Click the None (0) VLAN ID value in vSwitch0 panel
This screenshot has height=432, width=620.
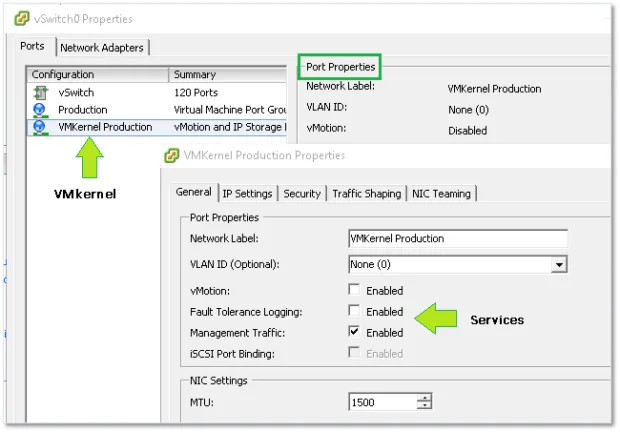[x=469, y=110]
